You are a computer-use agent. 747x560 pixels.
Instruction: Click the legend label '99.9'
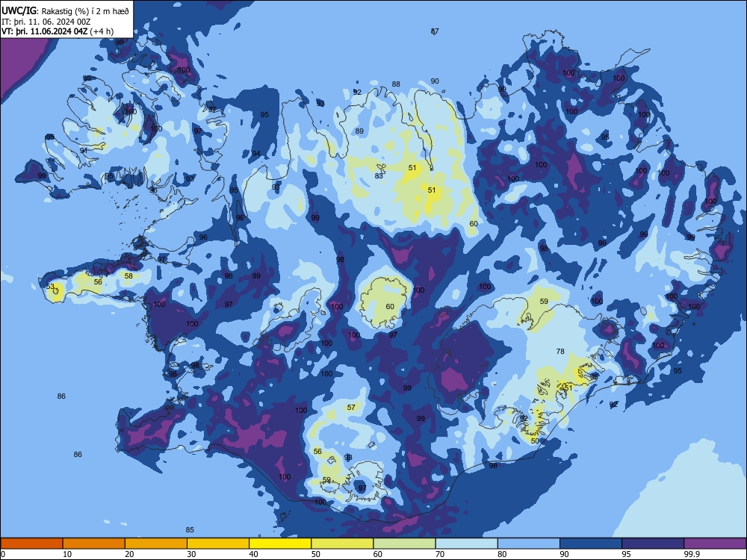click(691, 554)
